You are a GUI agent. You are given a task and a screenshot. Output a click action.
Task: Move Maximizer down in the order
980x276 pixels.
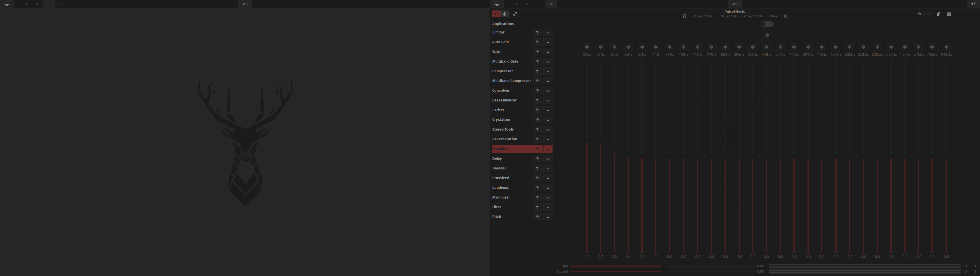click(x=548, y=198)
